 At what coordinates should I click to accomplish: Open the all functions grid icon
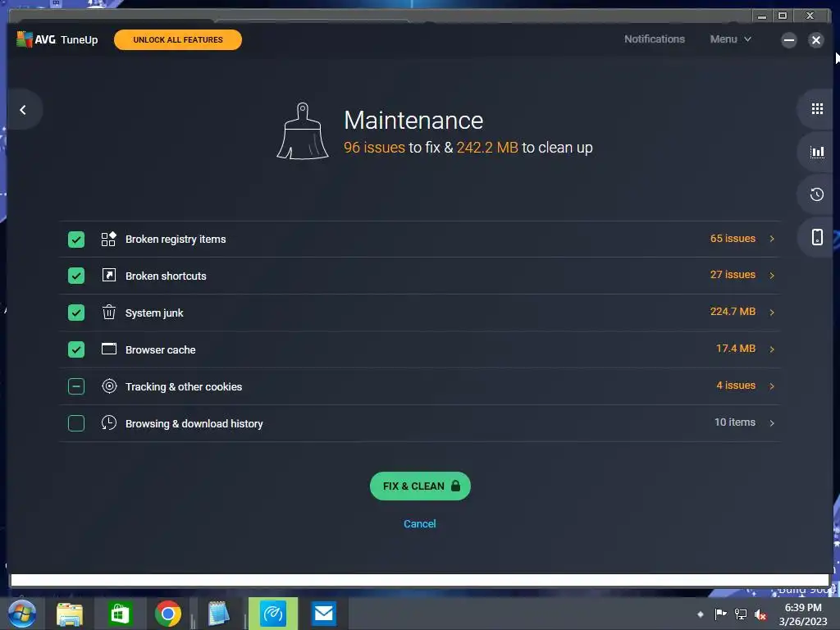pos(817,109)
